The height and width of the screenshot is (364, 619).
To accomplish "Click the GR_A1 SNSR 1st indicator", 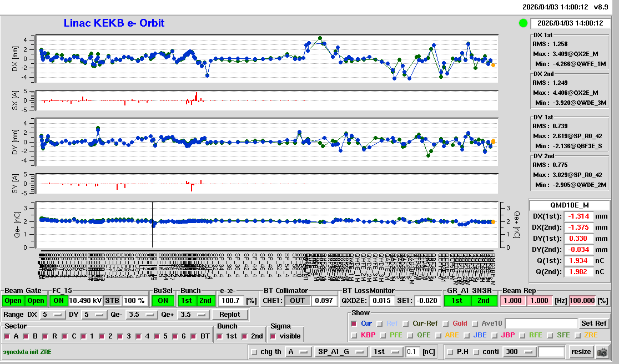I will click(457, 300).
